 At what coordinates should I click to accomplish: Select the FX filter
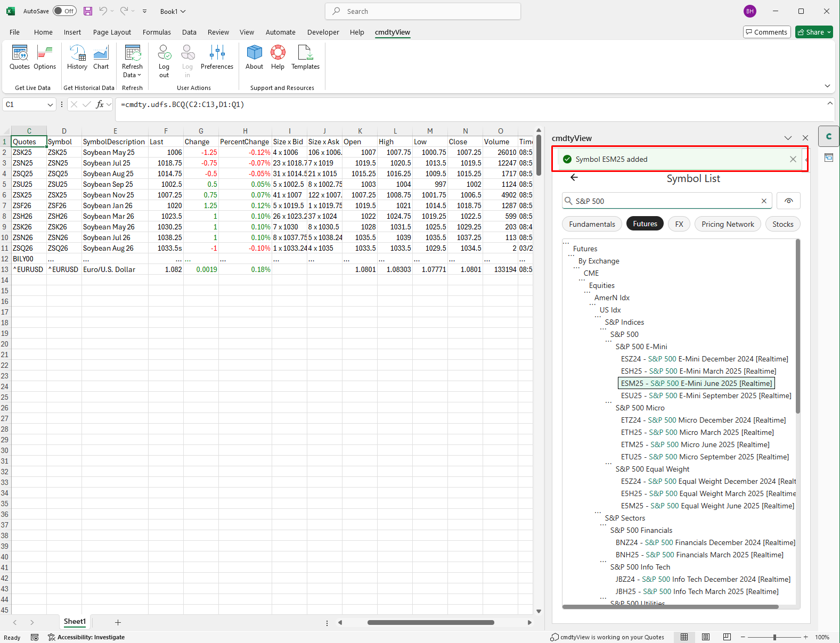[x=679, y=224]
